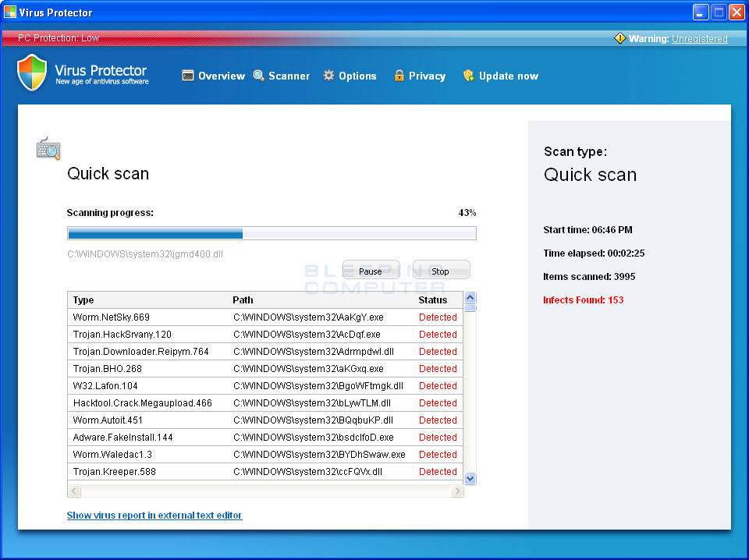Click the path ending ccFQVx.dll
Image resolution: width=749 pixels, height=560 pixels.
click(307, 472)
